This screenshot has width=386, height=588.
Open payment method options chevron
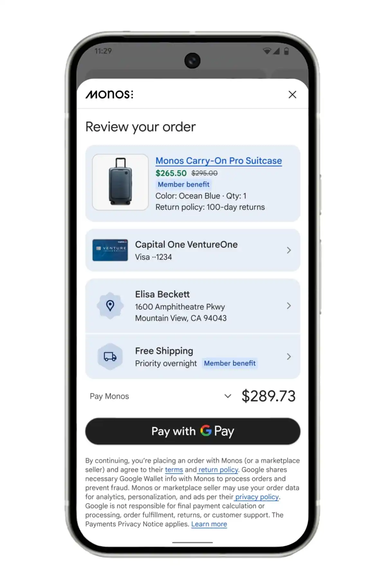289,250
